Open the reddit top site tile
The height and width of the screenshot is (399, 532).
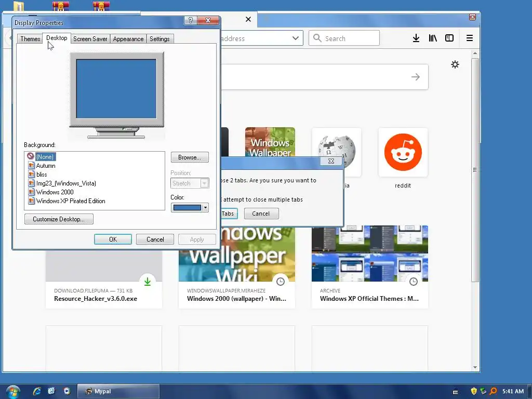click(403, 152)
